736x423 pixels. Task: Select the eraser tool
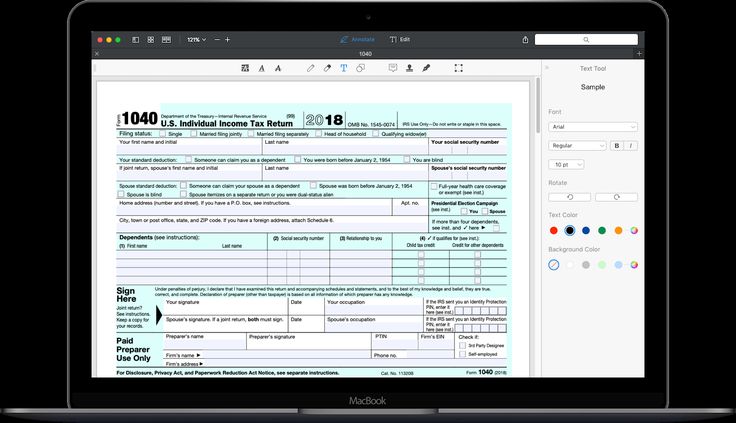tap(327, 68)
